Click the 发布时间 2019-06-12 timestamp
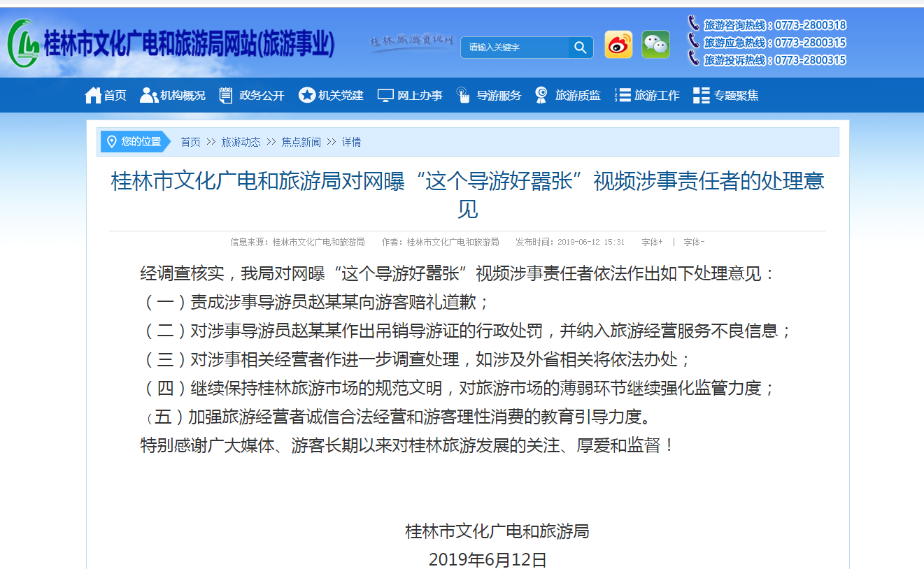The image size is (924, 569). (x=570, y=242)
